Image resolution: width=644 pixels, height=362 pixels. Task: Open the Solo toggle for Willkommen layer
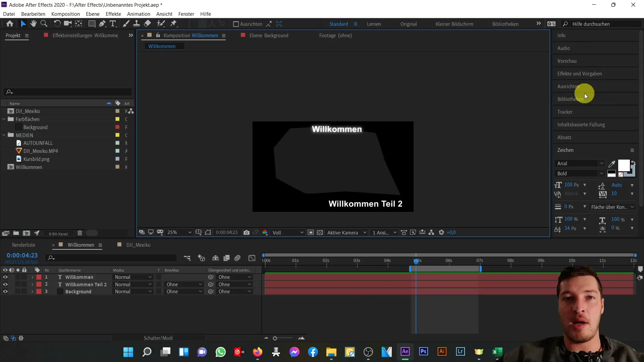18,277
